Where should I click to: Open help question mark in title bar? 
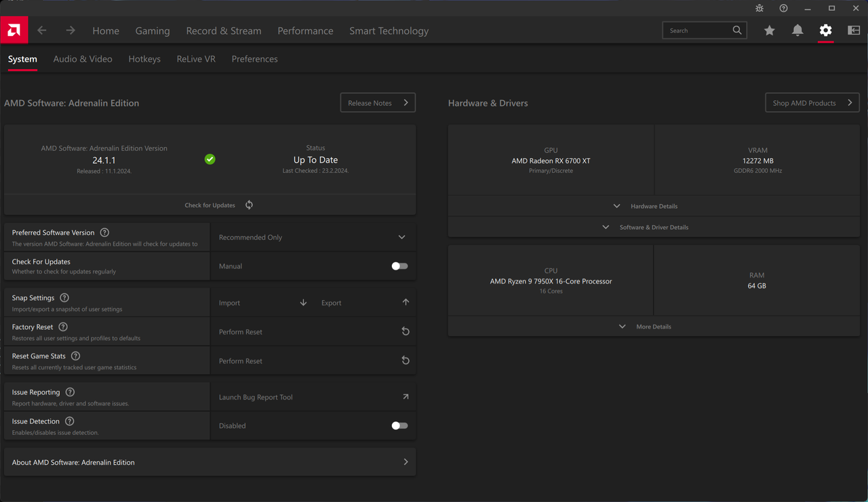point(783,8)
